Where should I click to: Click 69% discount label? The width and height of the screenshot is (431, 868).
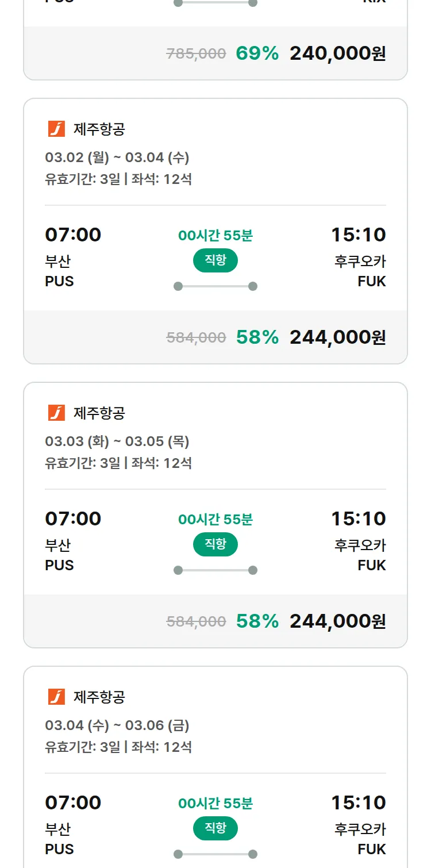point(257,53)
